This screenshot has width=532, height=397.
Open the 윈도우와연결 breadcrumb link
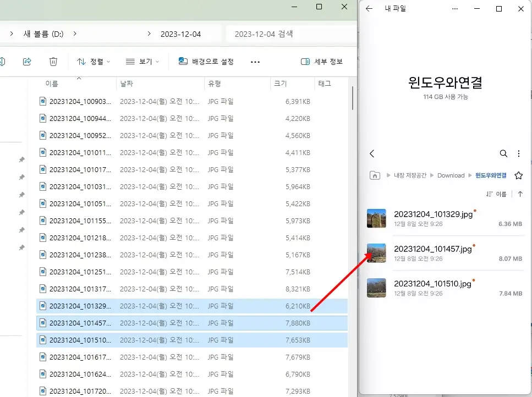pyautogui.click(x=491, y=175)
